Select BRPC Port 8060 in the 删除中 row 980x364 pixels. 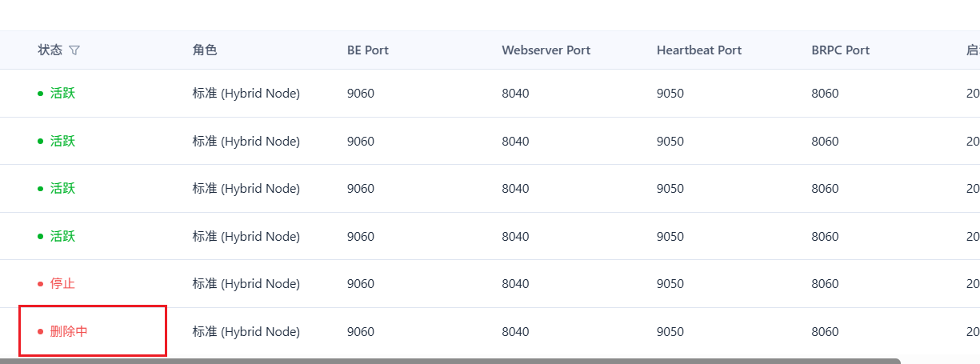(825, 331)
